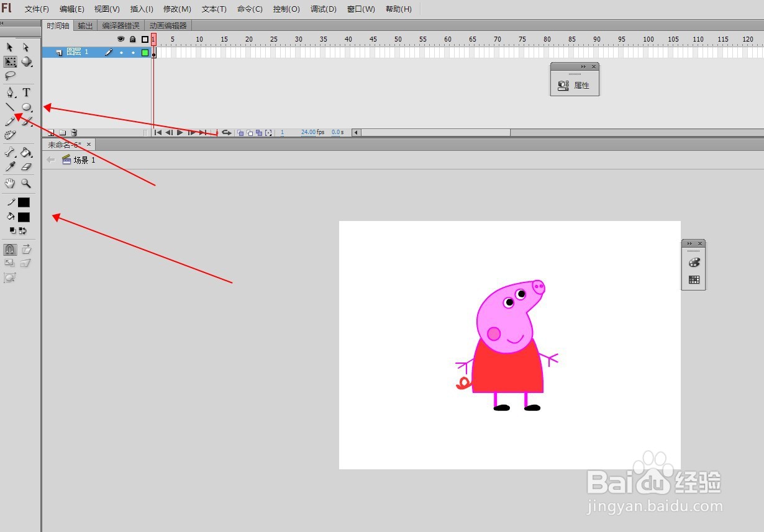Toggle lock all layers padlock header
764x532 pixels.
[x=132, y=39]
